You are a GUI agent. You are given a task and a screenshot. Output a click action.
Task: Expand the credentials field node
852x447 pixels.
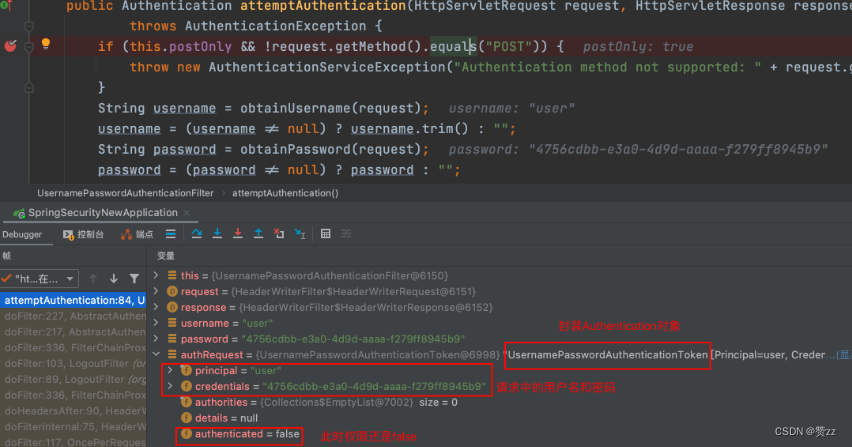point(170,386)
